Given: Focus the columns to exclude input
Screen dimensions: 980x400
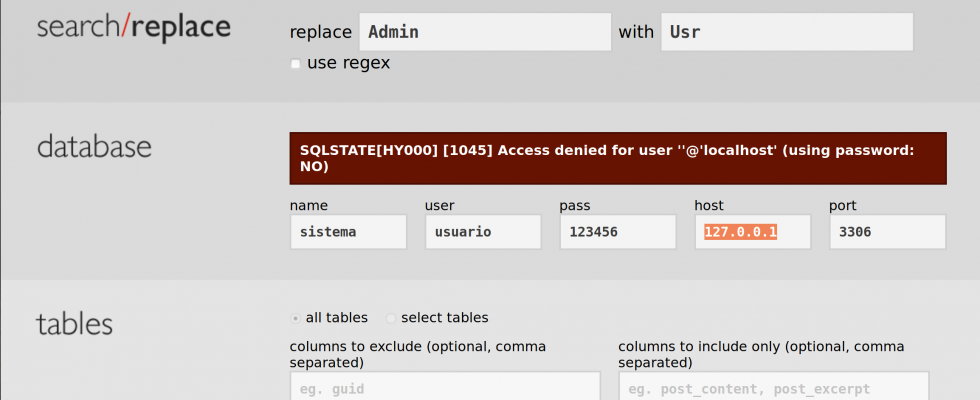Looking at the screenshot, I should pos(445,386).
